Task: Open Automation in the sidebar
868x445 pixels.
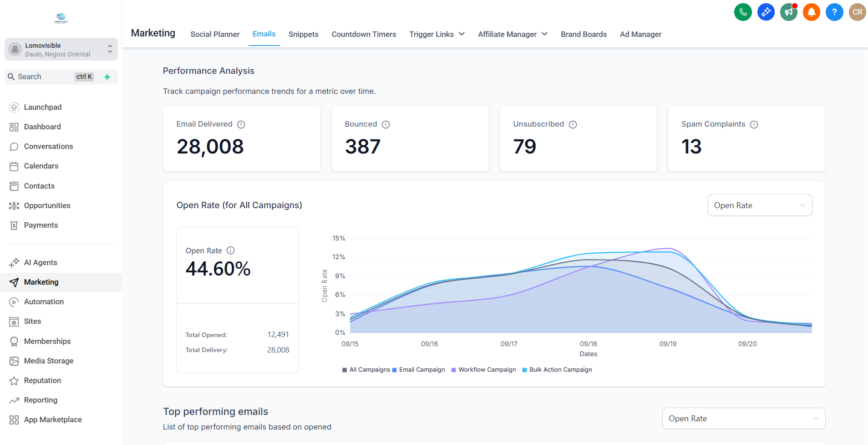Action: (x=44, y=302)
